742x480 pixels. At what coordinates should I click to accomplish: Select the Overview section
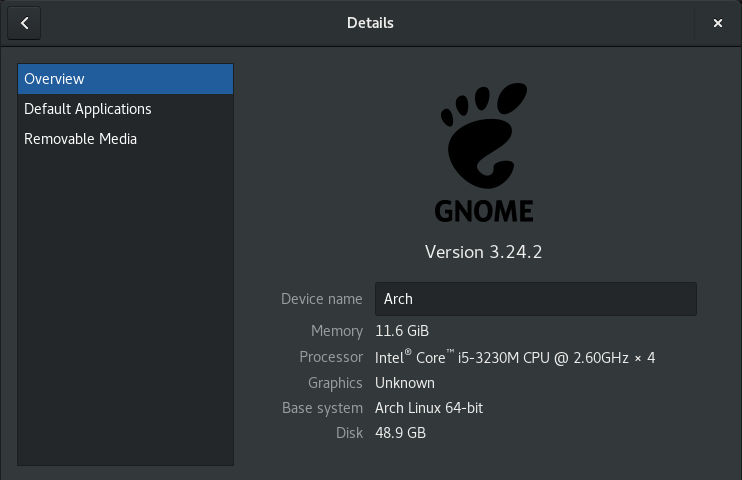point(125,79)
